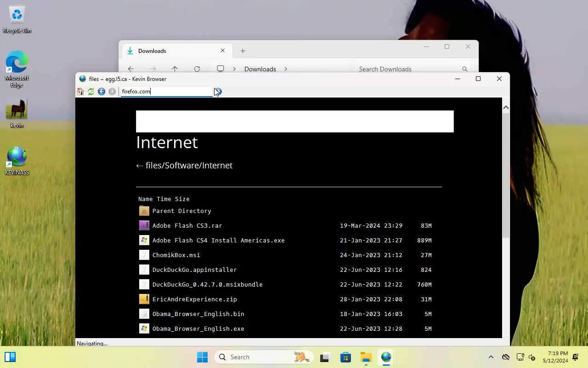Click the DuckDuckGo.appinstaller link
Image resolution: width=588 pixels, height=368 pixels.
click(x=195, y=270)
